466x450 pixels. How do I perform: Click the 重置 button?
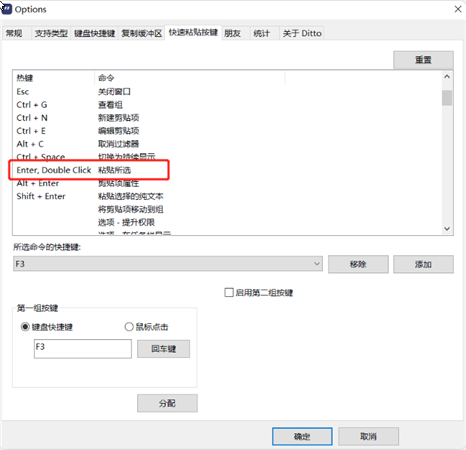click(423, 60)
